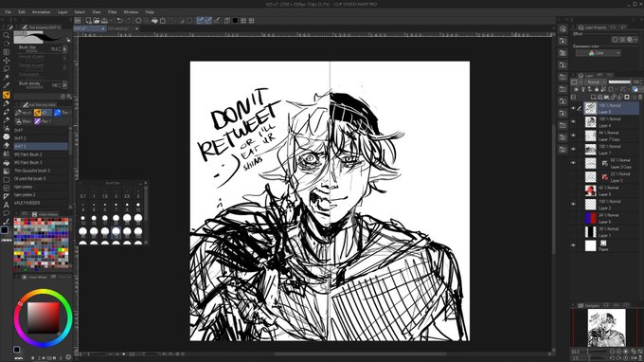Adjust the layer opacity slider

[619, 82]
